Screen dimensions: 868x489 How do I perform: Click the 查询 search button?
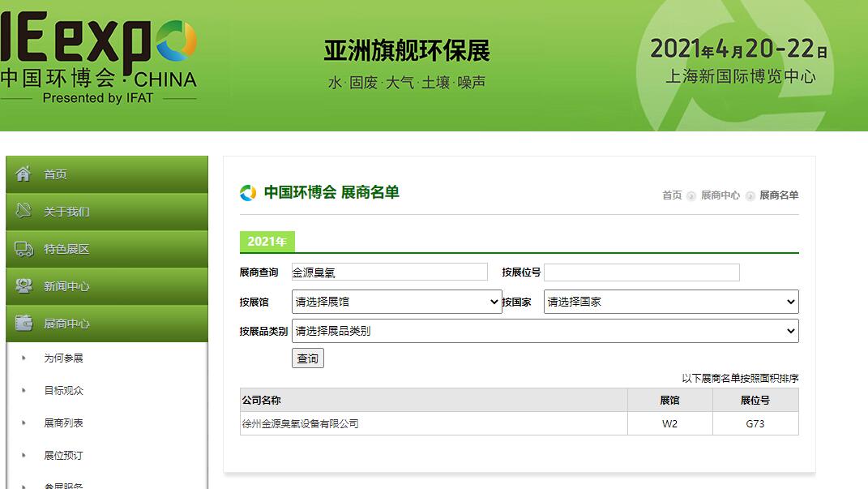point(308,358)
